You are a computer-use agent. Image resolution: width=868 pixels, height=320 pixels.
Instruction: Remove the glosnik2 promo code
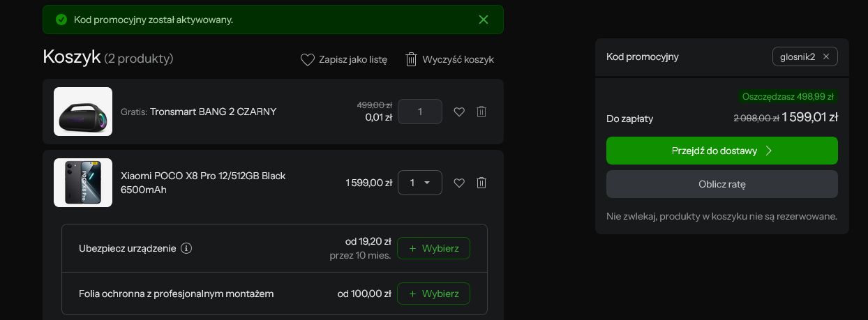click(826, 56)
